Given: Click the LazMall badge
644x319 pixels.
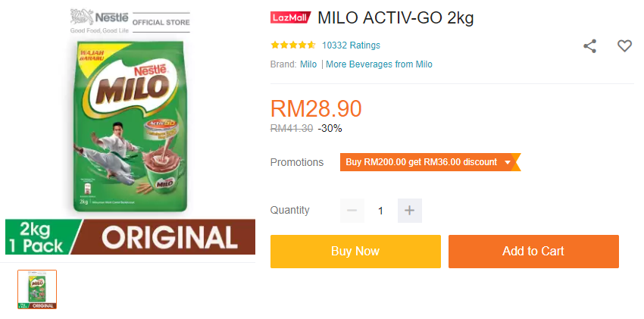Looking at the screenshot, I should coord(290,17).
